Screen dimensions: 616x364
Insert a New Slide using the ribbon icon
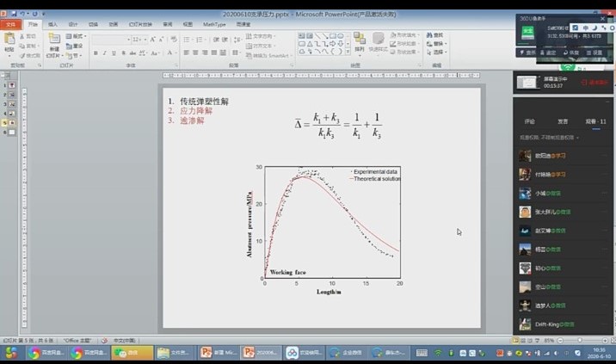click(54, 39)
